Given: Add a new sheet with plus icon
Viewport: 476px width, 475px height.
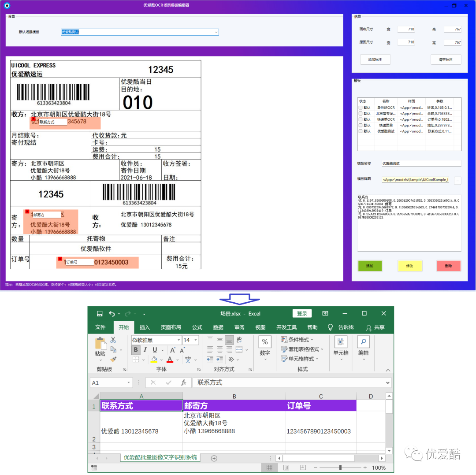Looking at the screenshot, I should 214,458.
